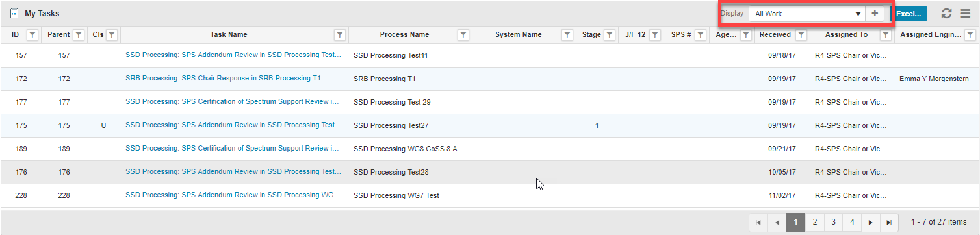Expand the All Work display dropdown

(x=808, y=14)
